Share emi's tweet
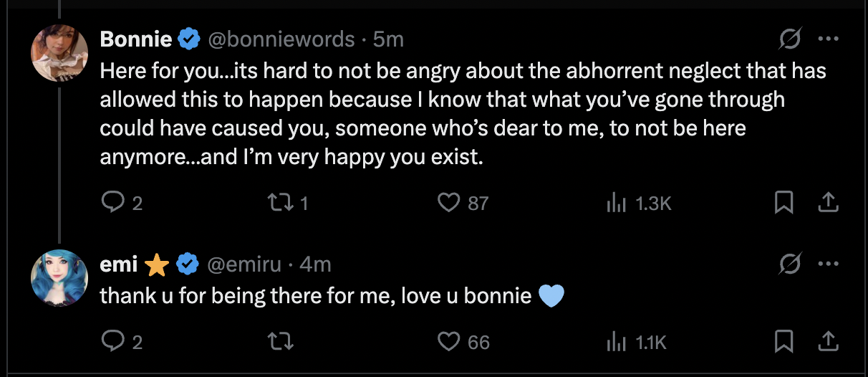 pyautogui.click(x=828, y=342)
